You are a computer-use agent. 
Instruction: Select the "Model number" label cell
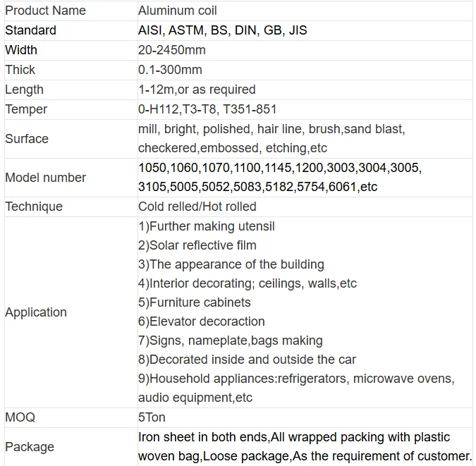point(45,178)
